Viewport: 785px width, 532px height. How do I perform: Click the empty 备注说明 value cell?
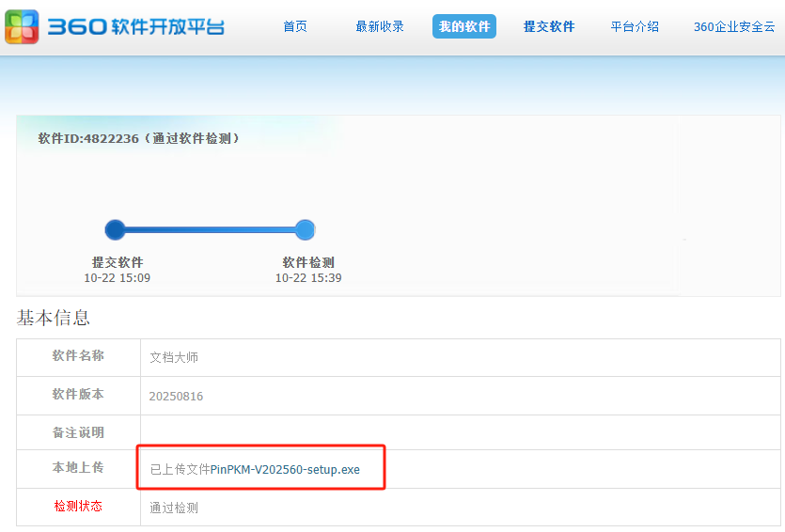460,432
